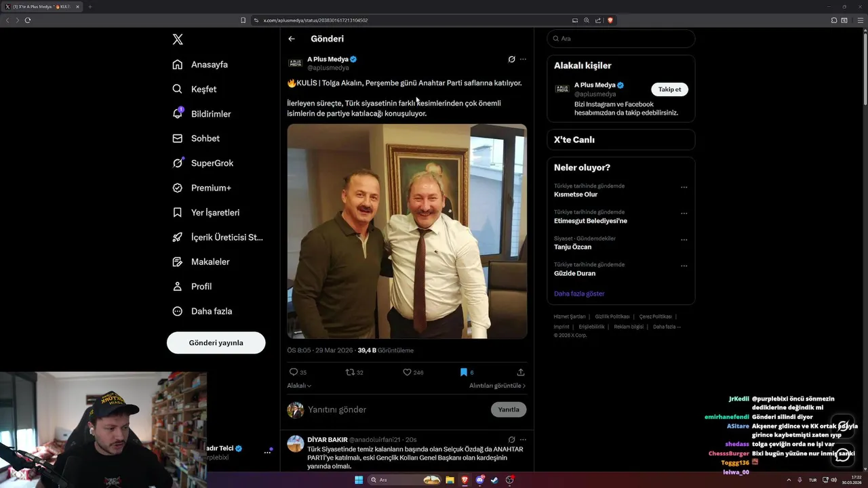Expand the Daha fazla menu
Viewport: 868px width, 488px height.
pos(202,311)
